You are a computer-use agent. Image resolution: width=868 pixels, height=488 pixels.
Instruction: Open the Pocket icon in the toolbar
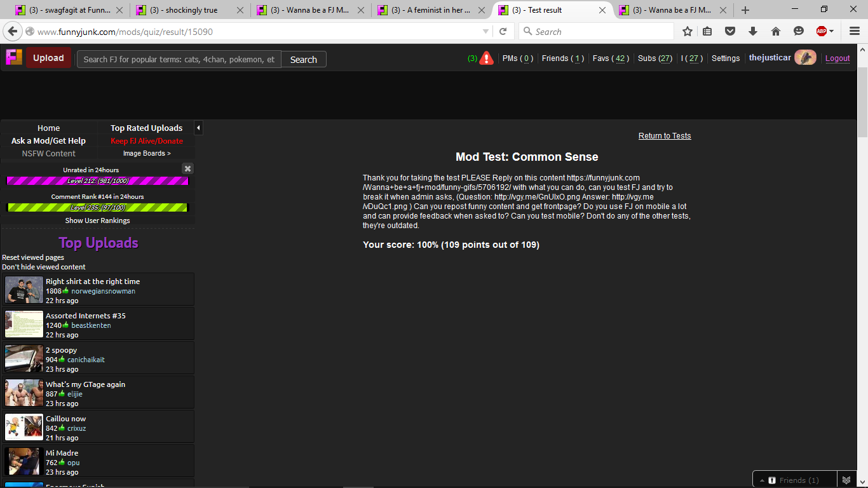[x=731, y=31]
